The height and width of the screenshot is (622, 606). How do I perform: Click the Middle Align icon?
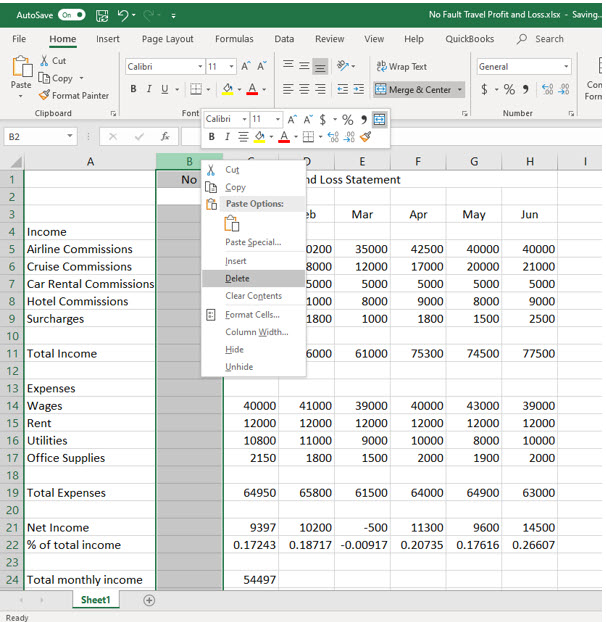click(304, 65)
